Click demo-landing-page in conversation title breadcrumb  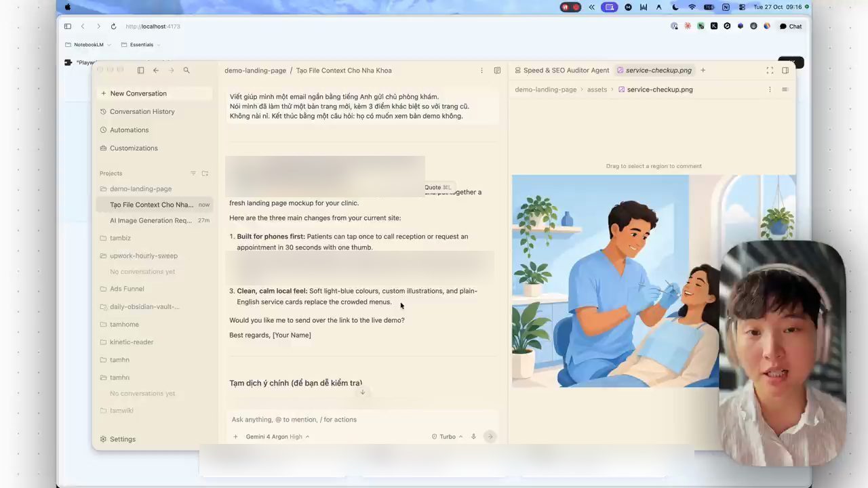[256, 70]
